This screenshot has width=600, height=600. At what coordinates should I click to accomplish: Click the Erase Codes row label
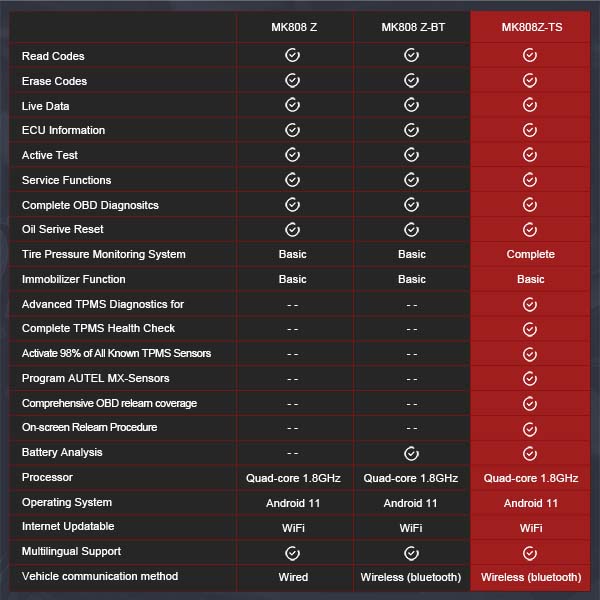[54, 81]
